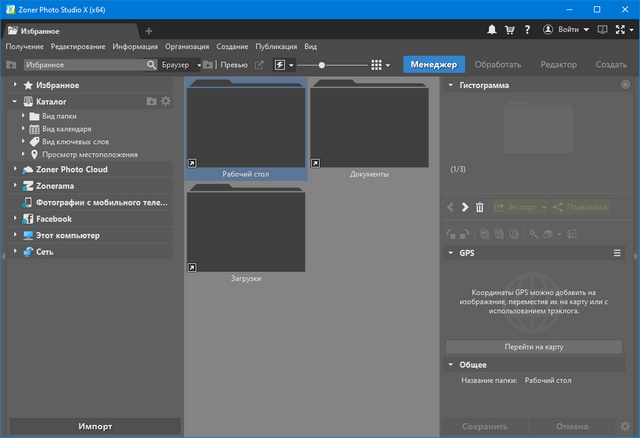Click the notifications bell icon
640x438 pixels.
click(x=493, y=31)
